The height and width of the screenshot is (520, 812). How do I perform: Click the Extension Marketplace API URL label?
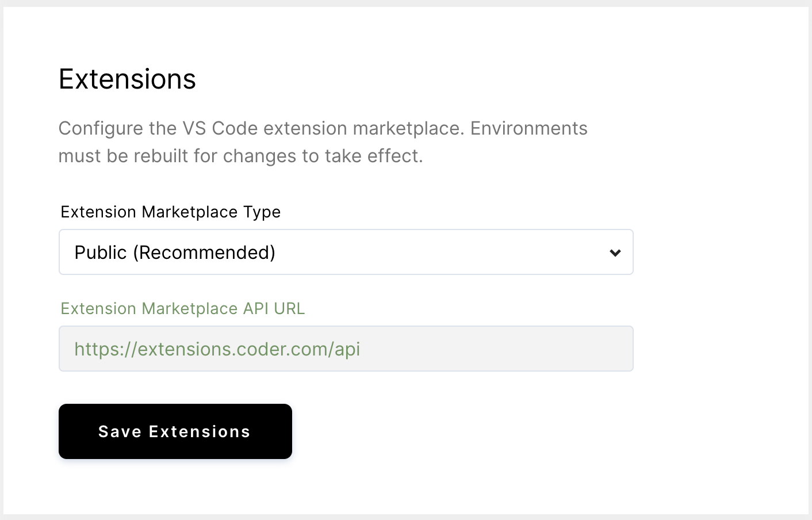(182, 308)
